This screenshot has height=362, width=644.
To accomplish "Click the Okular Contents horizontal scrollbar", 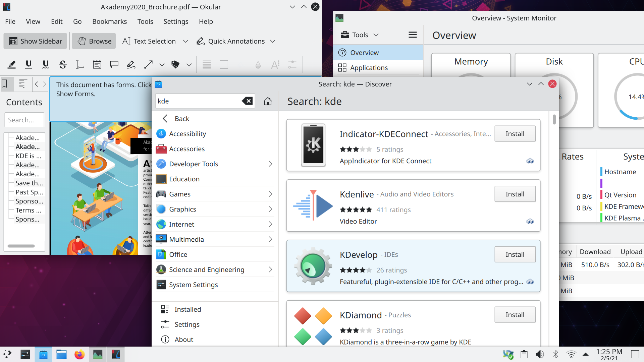I will [x=21, y=246].
